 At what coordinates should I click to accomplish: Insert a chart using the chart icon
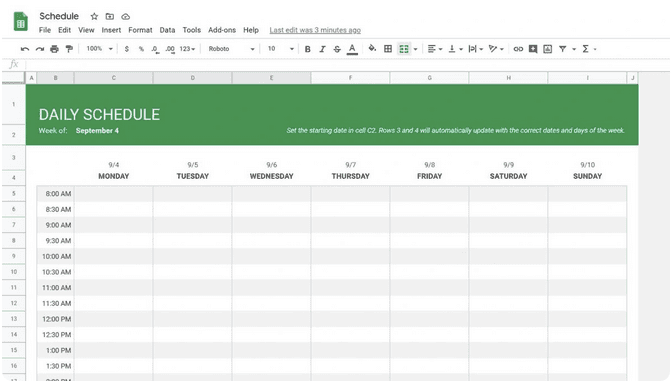[548, 49]
